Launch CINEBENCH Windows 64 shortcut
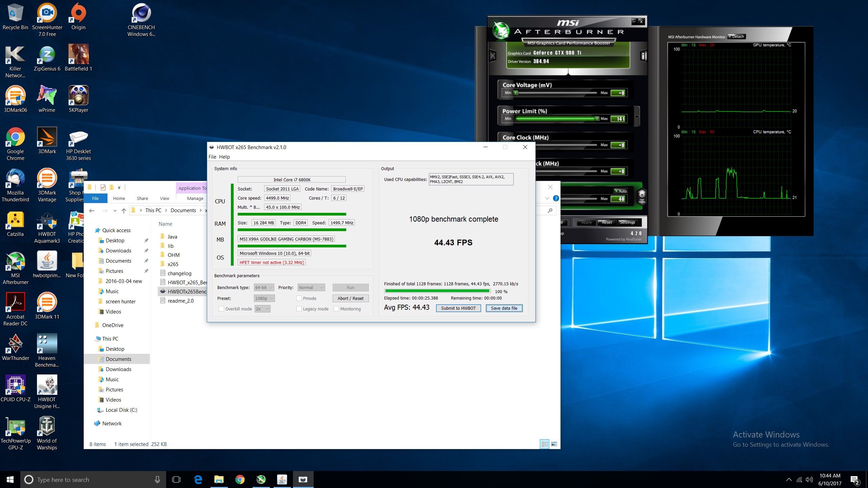This screenshot has height=488, width=868. [141, 20]
